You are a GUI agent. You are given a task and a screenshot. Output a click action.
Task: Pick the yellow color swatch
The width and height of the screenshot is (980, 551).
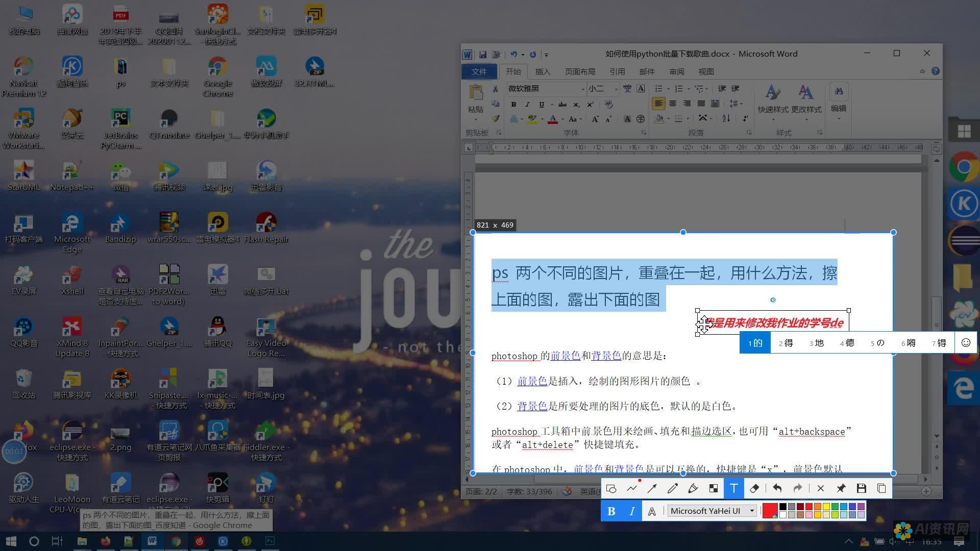pos(826,507)
